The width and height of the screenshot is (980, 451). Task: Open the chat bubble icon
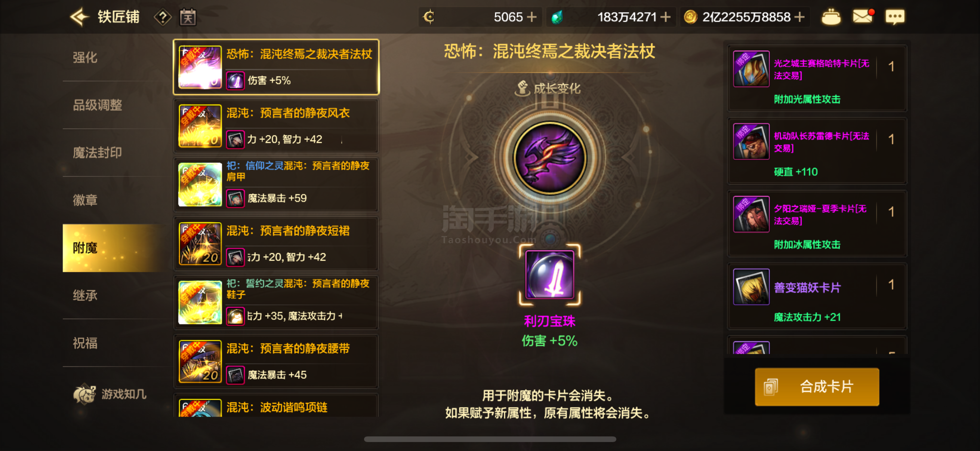tap(895, 17)
